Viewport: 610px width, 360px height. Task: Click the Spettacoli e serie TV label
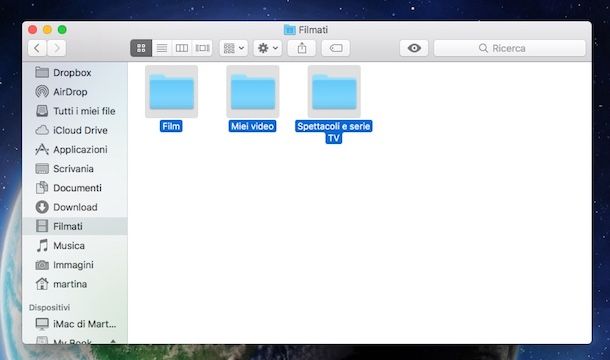pos(334,132)
